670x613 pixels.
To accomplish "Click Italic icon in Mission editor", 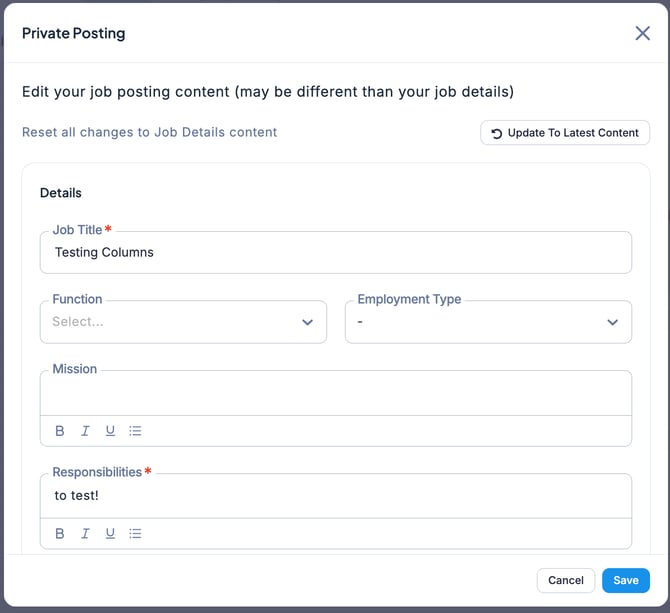I will (x=85, y=431).
